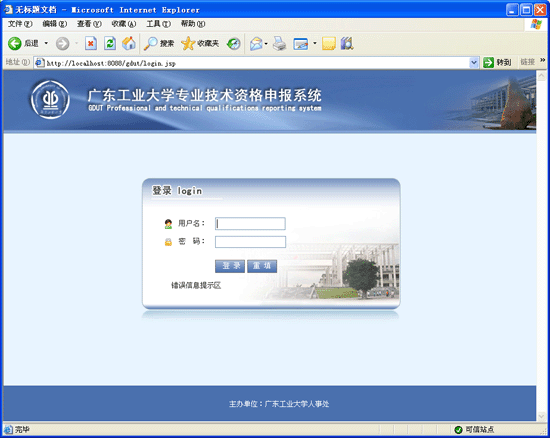Go to the Home page icon
Viewport: 550px width, 438px height.
(129, 43)
